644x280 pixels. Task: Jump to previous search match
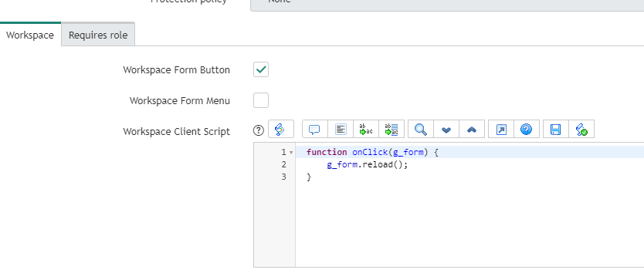pyautogui.click(x=472, y=130)
